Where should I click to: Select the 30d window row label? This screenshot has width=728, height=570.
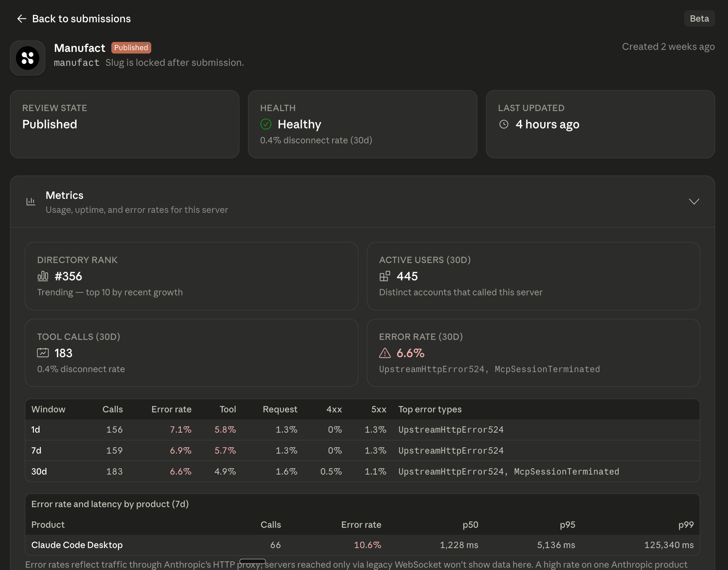click(39, 472)
